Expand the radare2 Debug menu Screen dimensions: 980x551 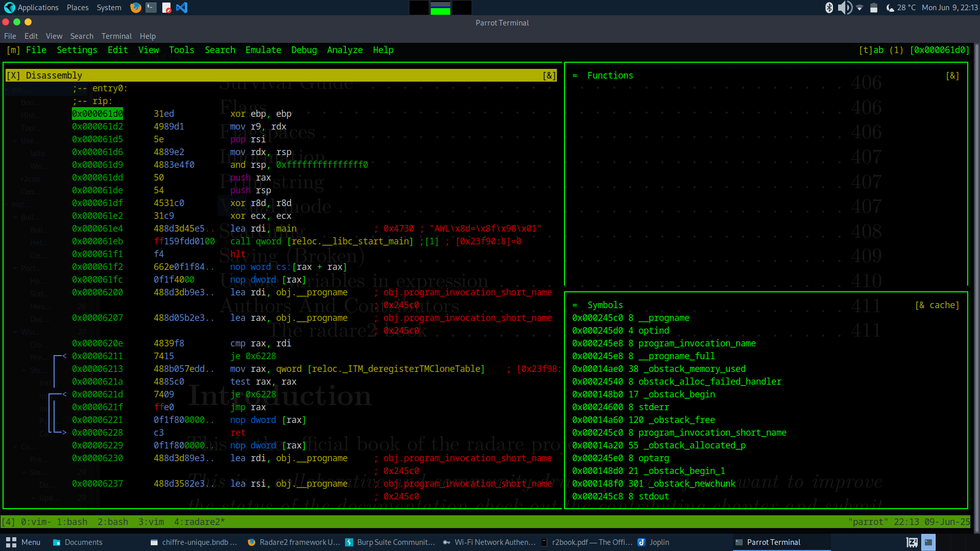tap(304, 50)
